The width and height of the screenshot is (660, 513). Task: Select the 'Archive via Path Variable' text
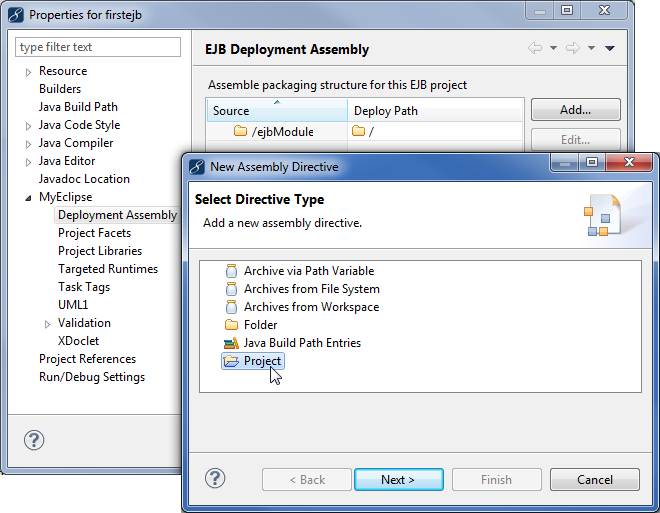point(309,271)
